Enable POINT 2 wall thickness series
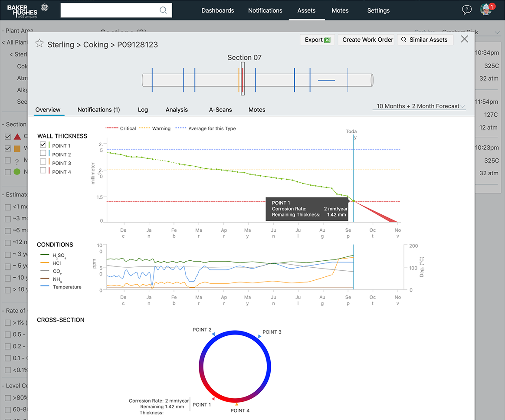This screenshot has width=505, height=420. (x=43, y=153)
